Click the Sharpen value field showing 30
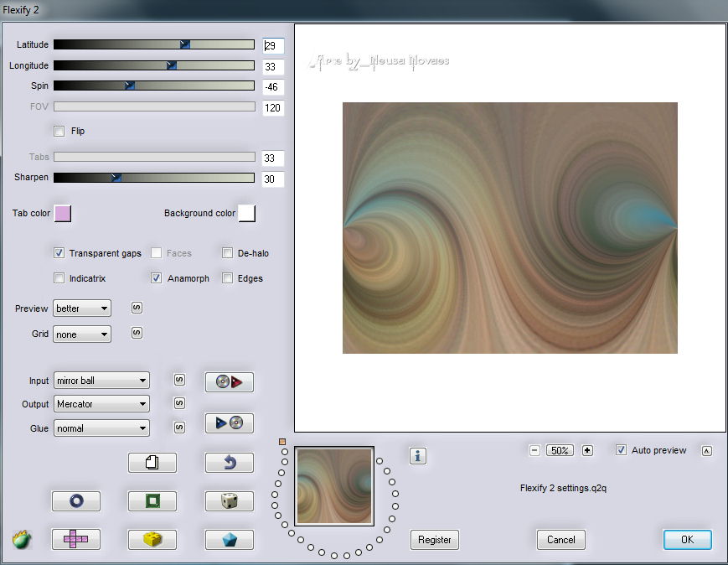The height and width of the screenshot is (565, 728). coord(273,179)
